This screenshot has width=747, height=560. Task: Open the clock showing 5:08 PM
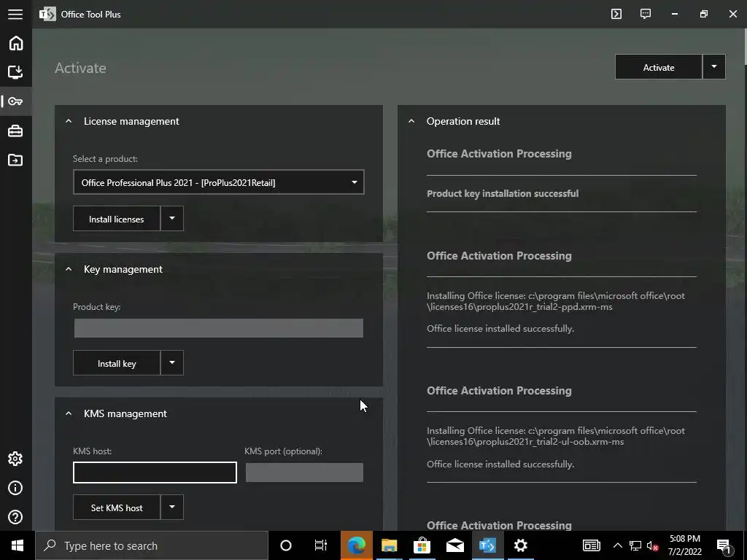tap(684, 545)
